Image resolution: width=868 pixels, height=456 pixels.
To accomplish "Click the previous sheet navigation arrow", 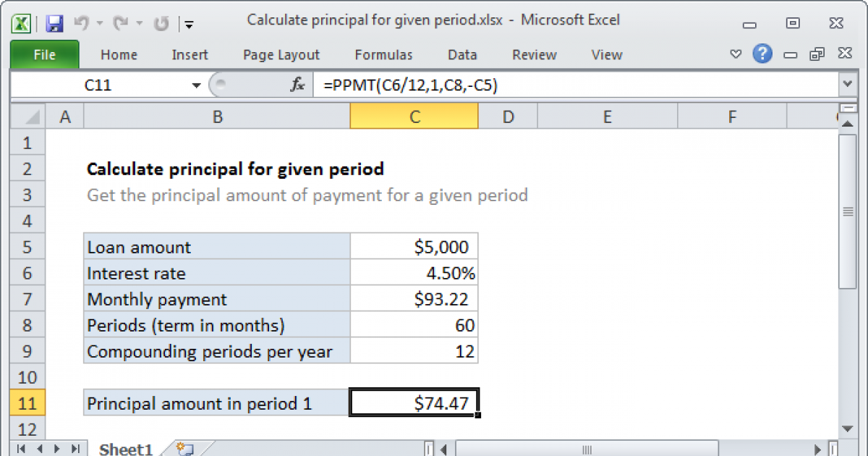I will (x=38, y=449).
